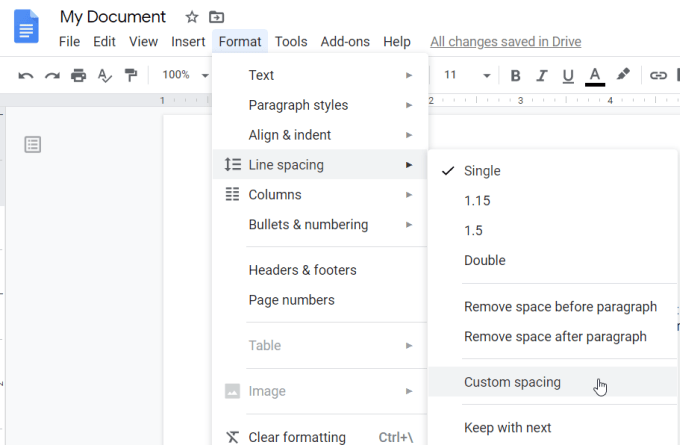Select the paint format roller icon
680x445 pixels.
pos(130,75)
